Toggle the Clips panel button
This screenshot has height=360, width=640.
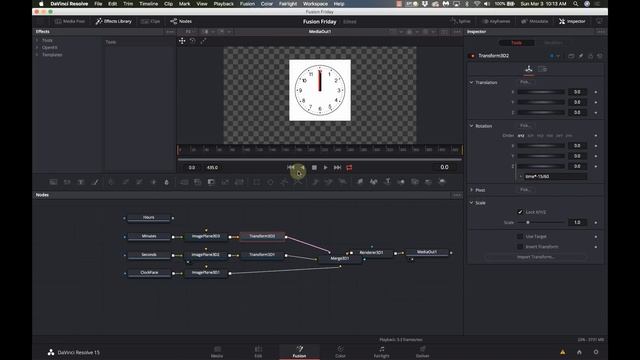pyautogui.click(x=150, y=21)
